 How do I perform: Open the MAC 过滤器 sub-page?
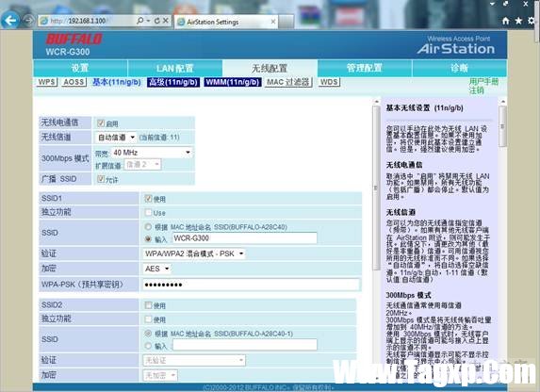[x=288, y=82]
